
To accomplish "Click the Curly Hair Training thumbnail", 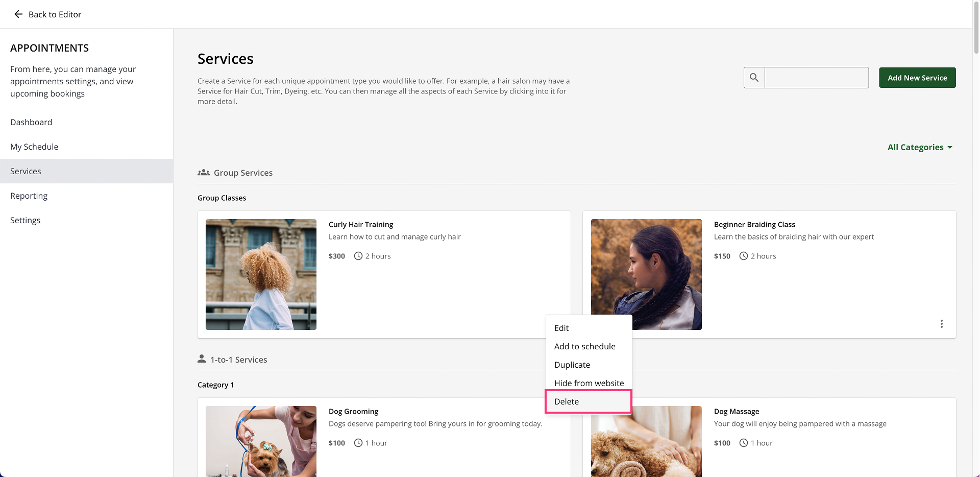I will click(x=261, y=274).
